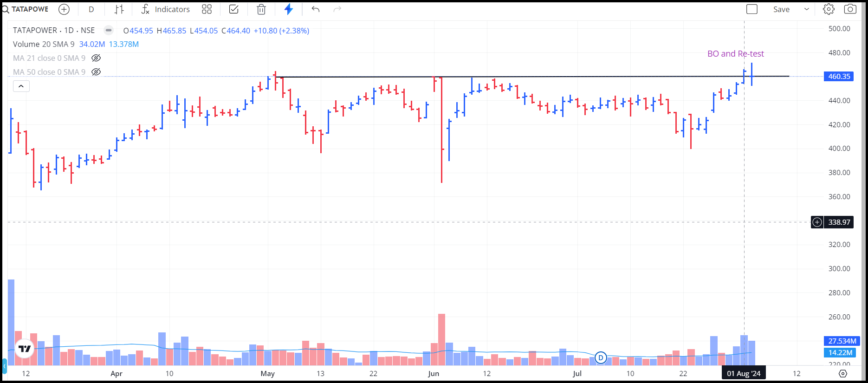Expand the Save dropdown arrow

pos(807,9)
